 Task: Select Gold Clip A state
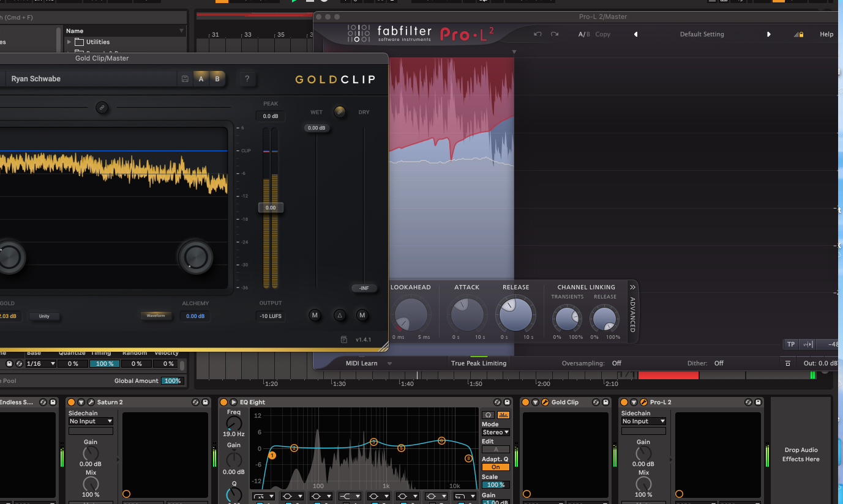(x=201, y=79)
